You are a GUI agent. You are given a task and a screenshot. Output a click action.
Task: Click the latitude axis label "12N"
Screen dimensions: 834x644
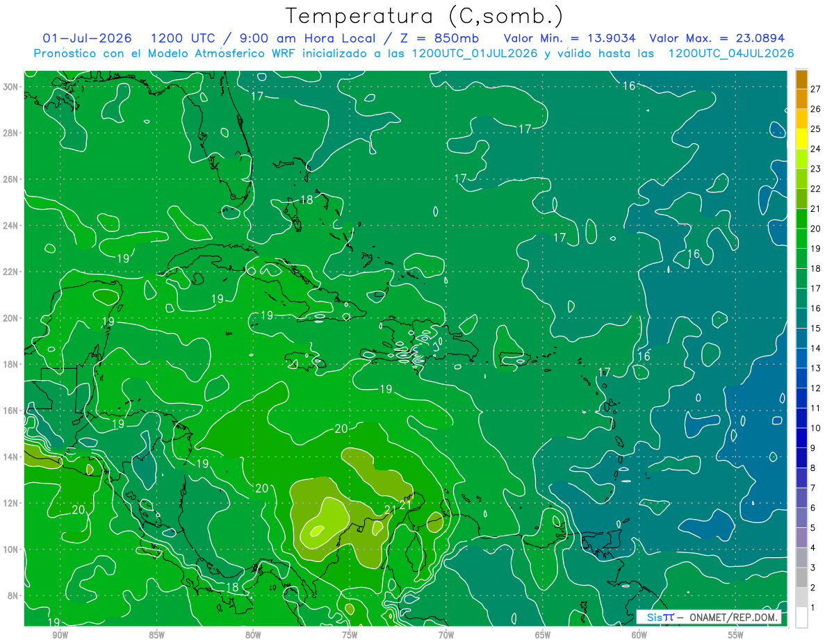click(10, 503)
